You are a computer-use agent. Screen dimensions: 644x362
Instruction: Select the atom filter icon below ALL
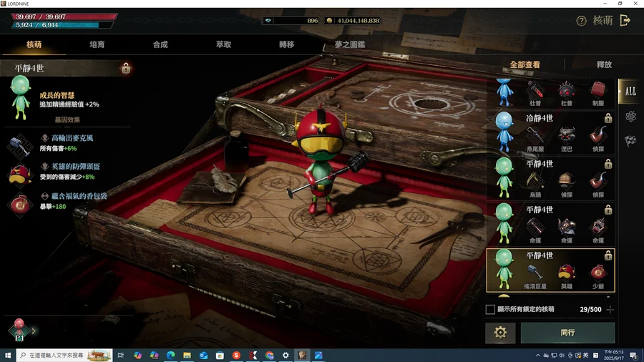630,116
